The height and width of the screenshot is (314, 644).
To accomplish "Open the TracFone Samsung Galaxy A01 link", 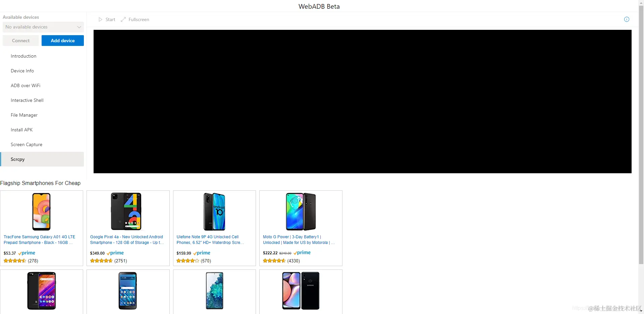I will tap(39, 240).
